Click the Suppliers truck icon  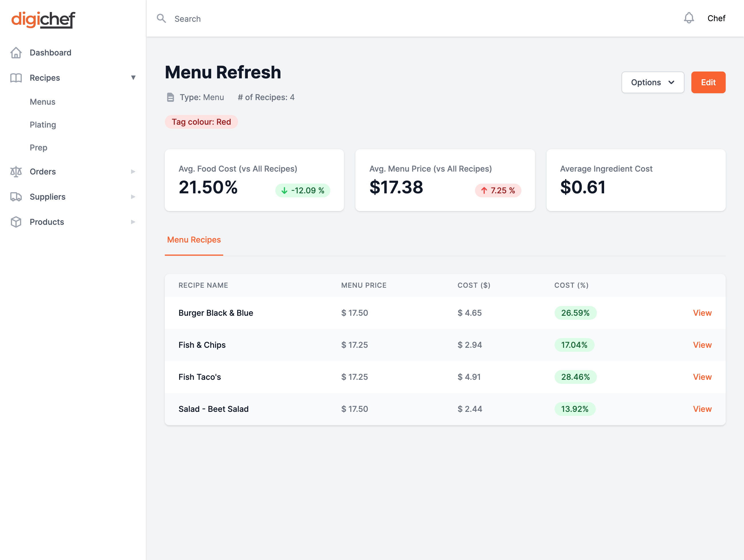tap(16, 197)
